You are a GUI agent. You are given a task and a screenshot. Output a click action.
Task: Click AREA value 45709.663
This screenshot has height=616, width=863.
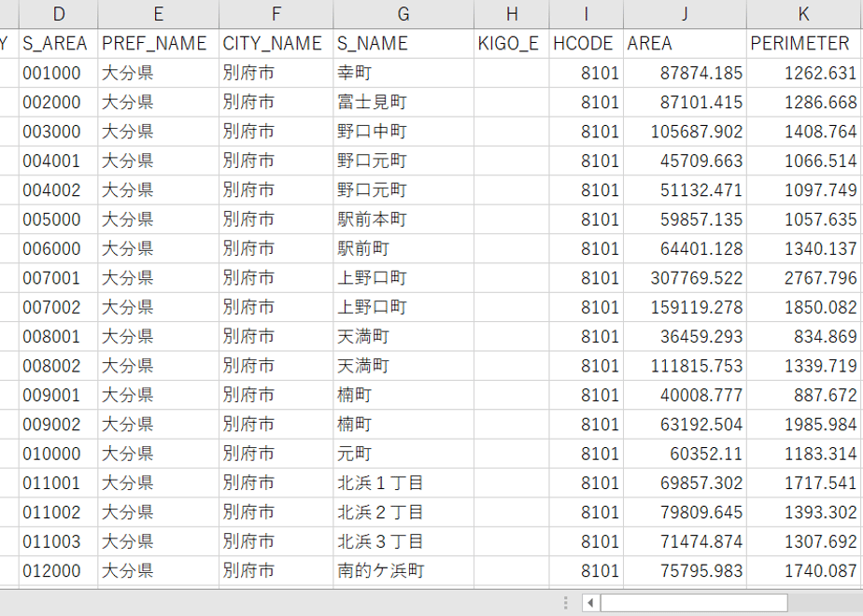pos(685,161)
